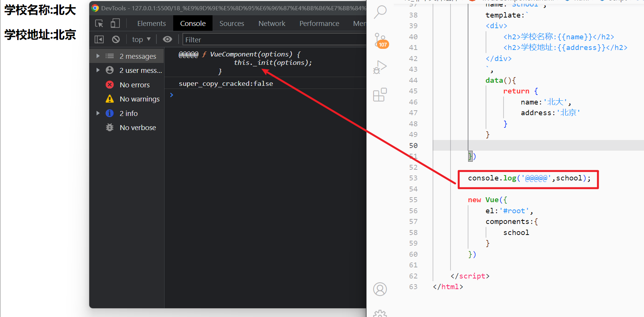
Task: Open the Manage gear icon in VS Code
Action: point(380,314)
